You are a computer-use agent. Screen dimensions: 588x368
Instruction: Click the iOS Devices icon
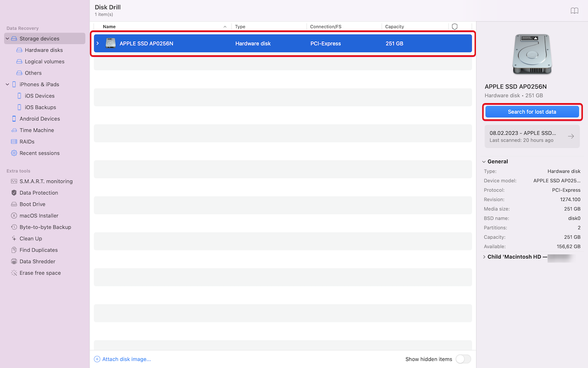[x=19, y=96]
